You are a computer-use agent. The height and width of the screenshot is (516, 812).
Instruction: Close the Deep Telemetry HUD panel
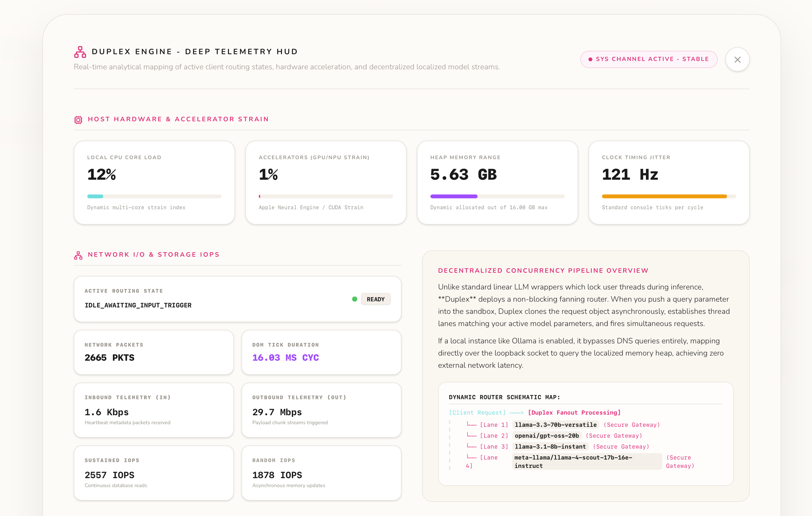(737, 60)
